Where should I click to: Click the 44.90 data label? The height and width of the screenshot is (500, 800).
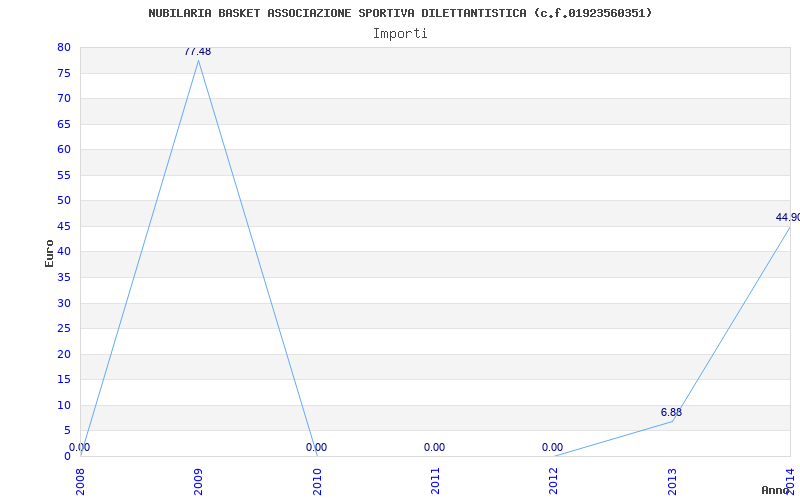(787, 218)
